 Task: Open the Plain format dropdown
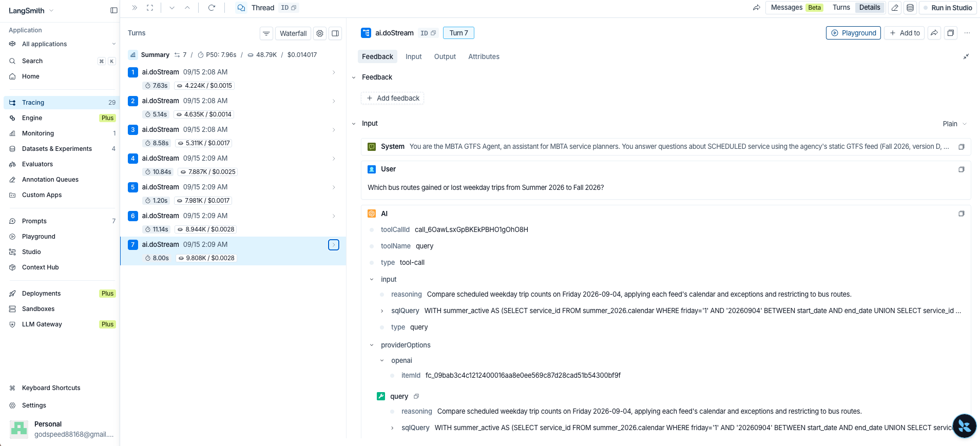pos(955,124)
